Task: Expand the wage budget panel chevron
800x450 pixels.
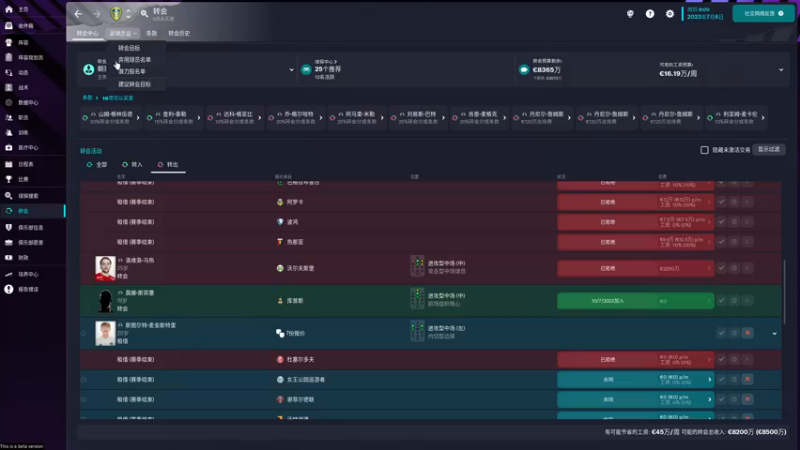Action: coord(781,70)
